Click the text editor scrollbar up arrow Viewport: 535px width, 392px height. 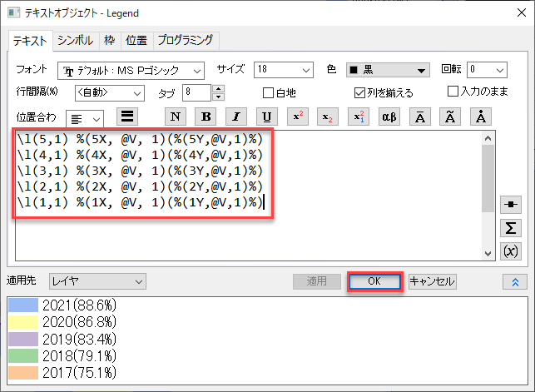(488, 138)
